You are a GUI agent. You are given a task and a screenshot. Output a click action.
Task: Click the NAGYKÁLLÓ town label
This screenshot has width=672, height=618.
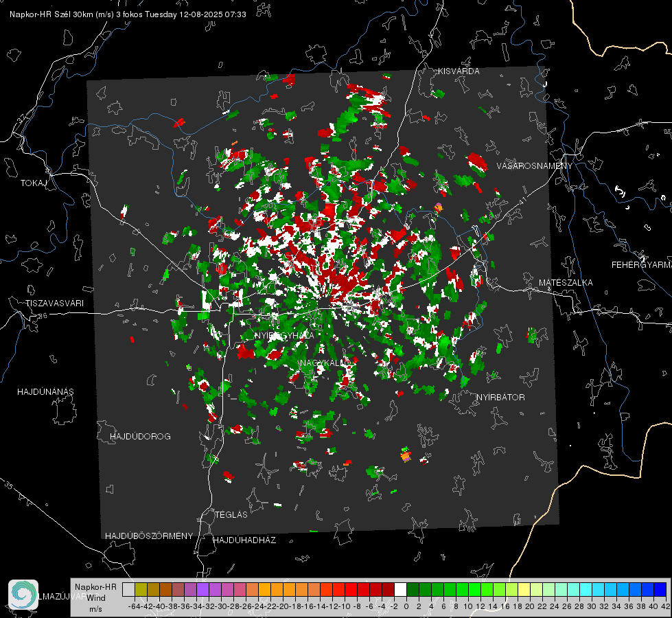pos(325,363)
